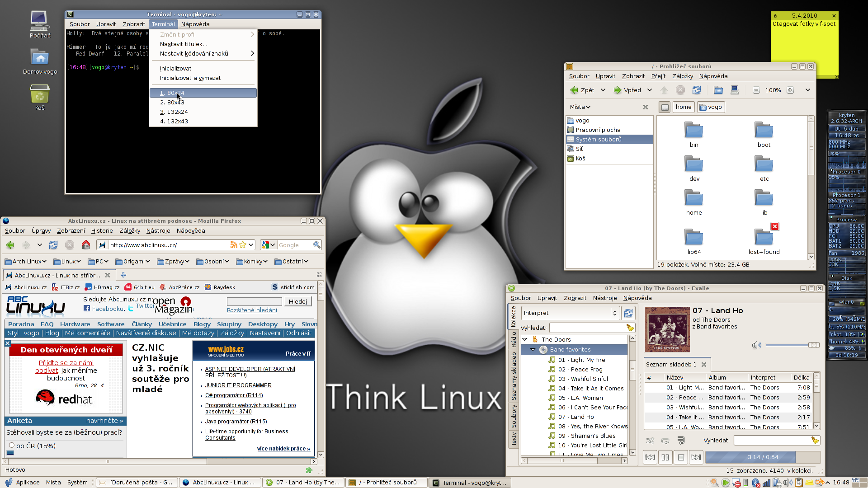868x488 pixels.
Task: Open JUNIOR IT PROGRAMMER job link
Action: 238,385
